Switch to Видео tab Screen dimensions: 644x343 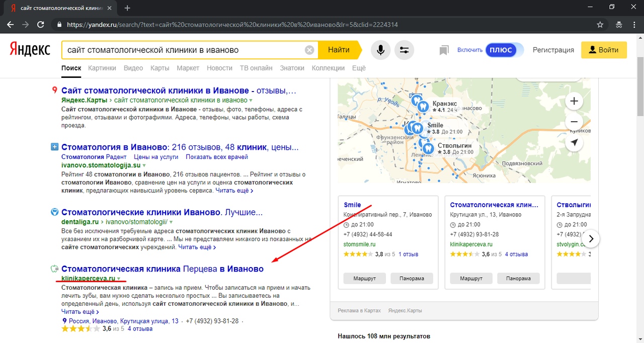tap(133, 68)
